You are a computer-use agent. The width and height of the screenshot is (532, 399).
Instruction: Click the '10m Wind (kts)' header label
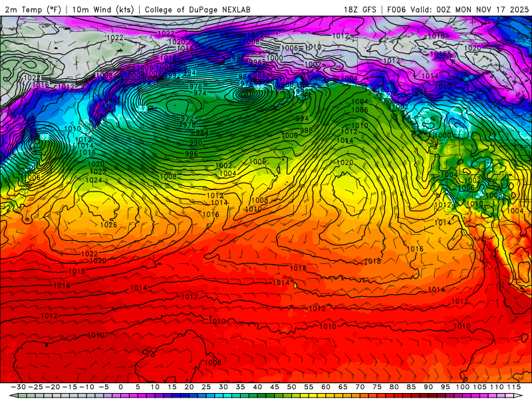(x=103, y=9)
